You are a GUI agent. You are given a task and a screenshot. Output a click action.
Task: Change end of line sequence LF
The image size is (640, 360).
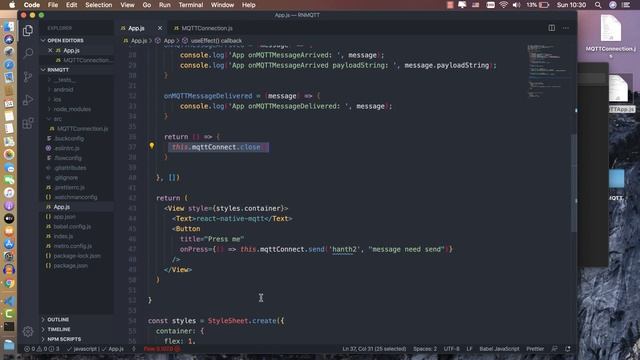(469, 349)
